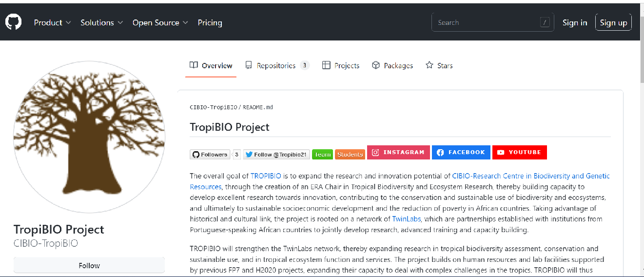Click the Repositories count badge 3
Viewport: 644px width, 277px height.
point(305,65)
